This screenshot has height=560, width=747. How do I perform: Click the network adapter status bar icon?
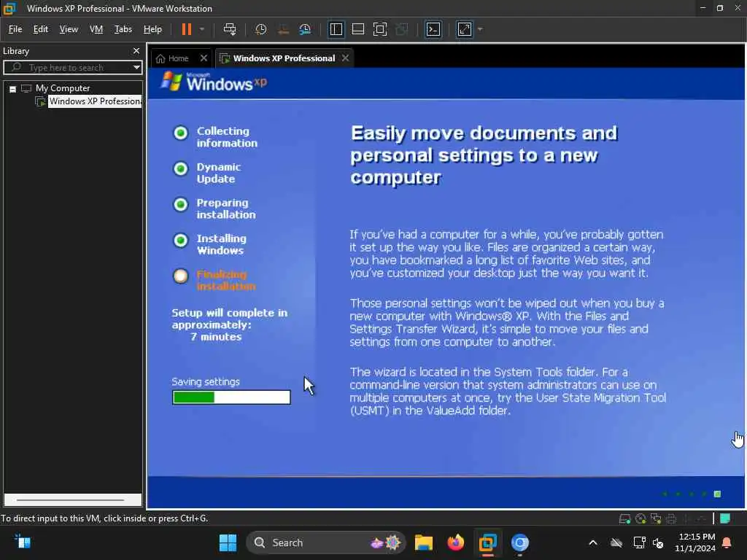click(656, 518)
